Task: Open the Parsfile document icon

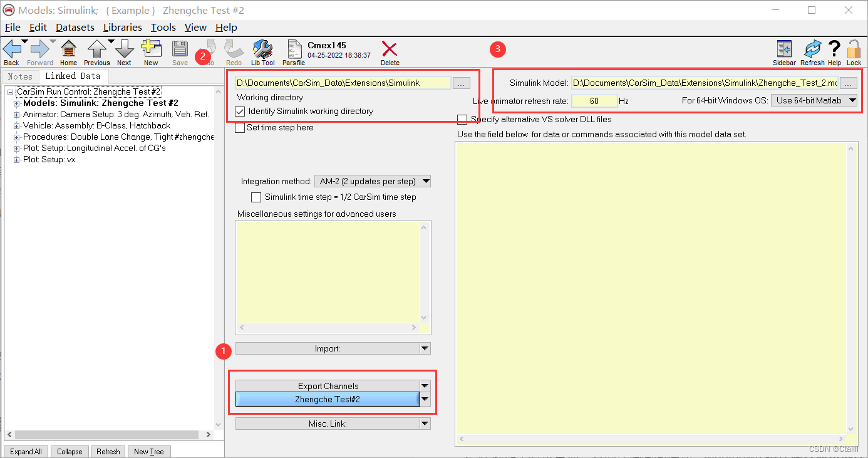Action: point(294,49)
